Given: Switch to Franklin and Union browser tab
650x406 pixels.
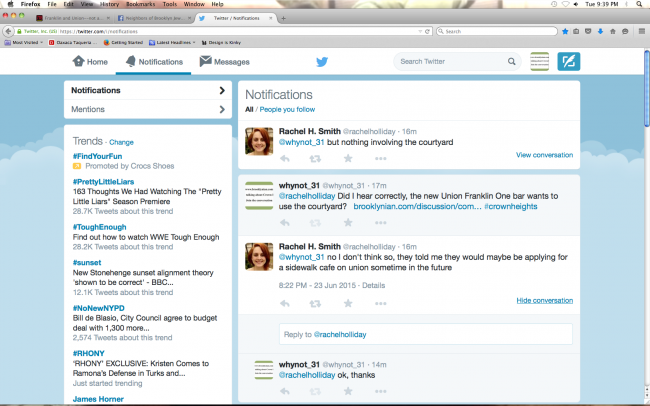Looking at the screenshot, I should tap(73, 18).
